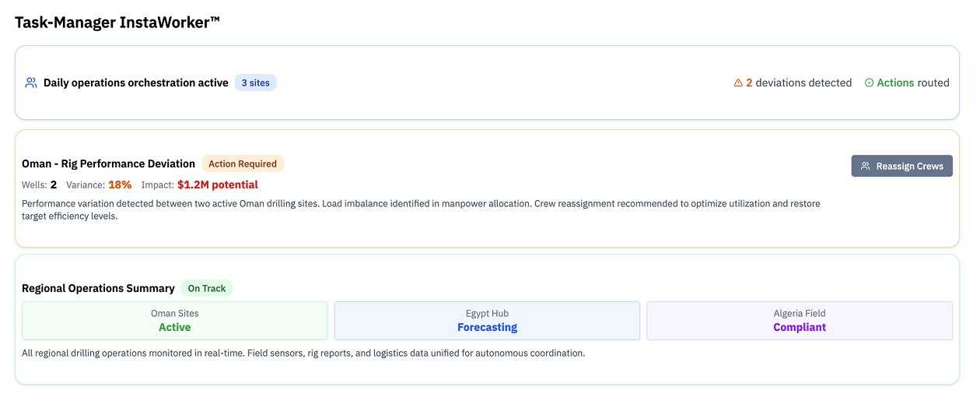Click the 18% variance value

tap(120, 184)
